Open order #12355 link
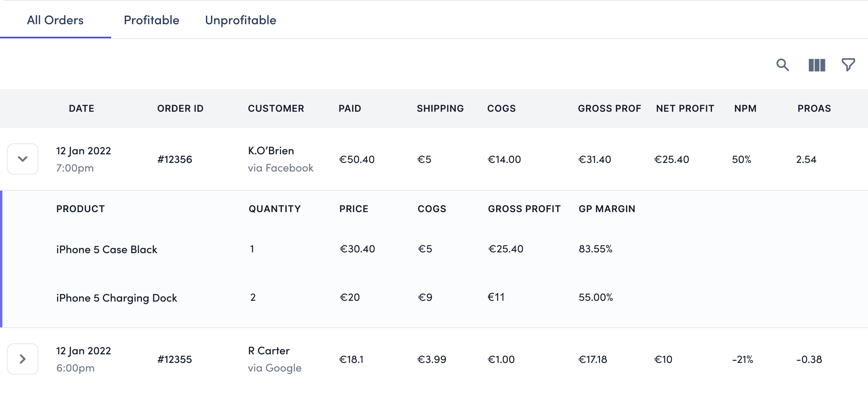Viewport: 868px width, 400px height. click(x=175, y=359)
